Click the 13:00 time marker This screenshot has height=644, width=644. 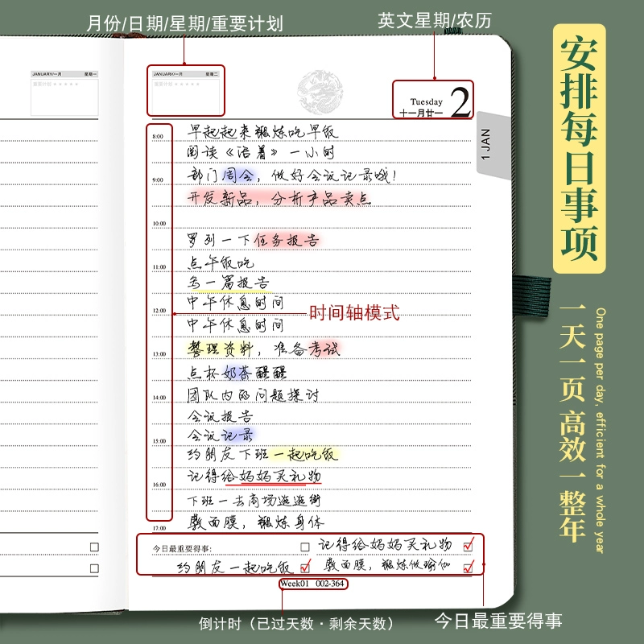click(x=159, y=354)
